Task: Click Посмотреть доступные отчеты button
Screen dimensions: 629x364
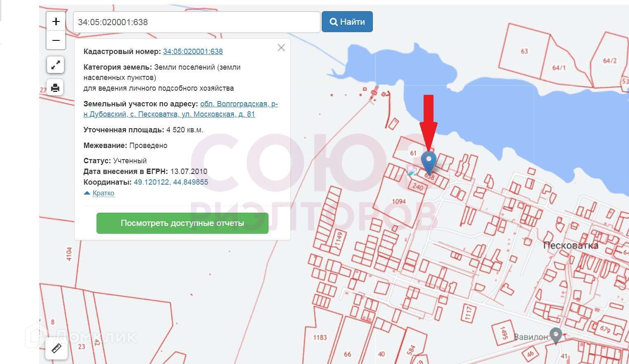Action: tap(182, 223)
